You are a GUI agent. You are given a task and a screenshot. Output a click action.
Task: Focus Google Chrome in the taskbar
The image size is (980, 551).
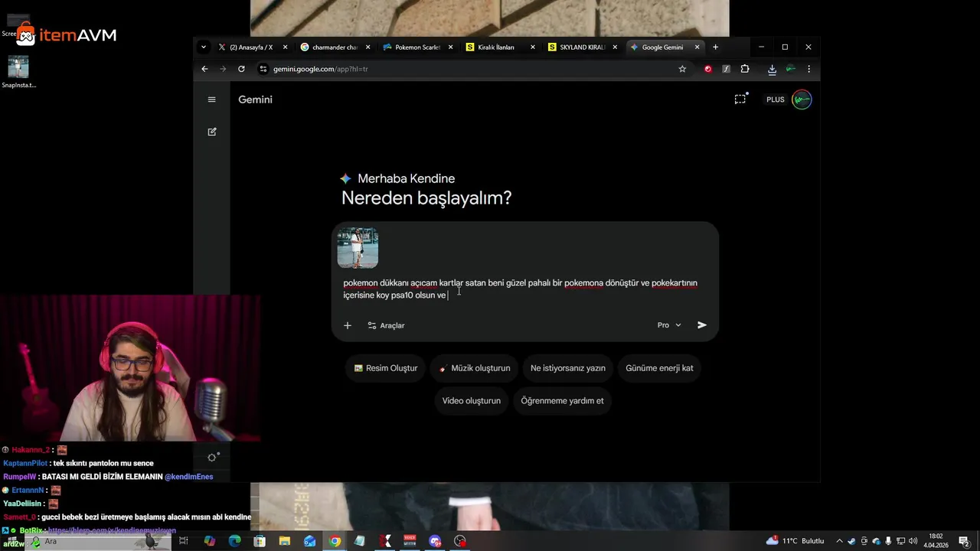coord(335,541)
